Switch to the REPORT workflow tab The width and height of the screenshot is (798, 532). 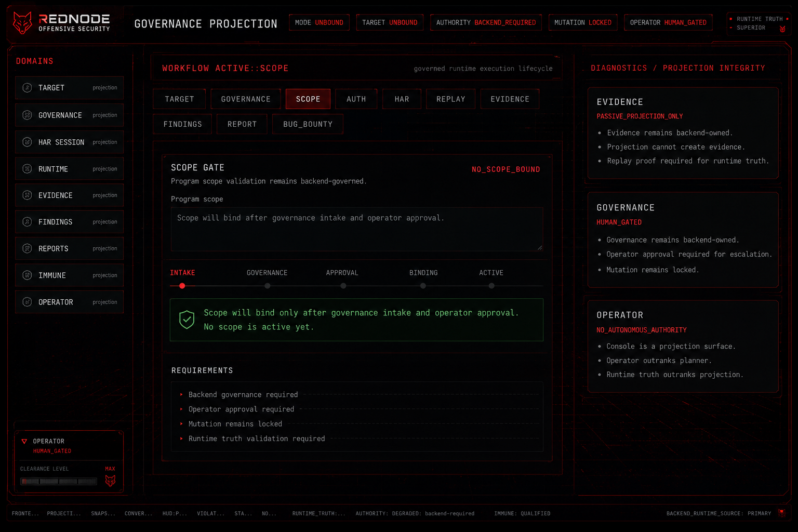pyautogui.click(x=242, y=124)
